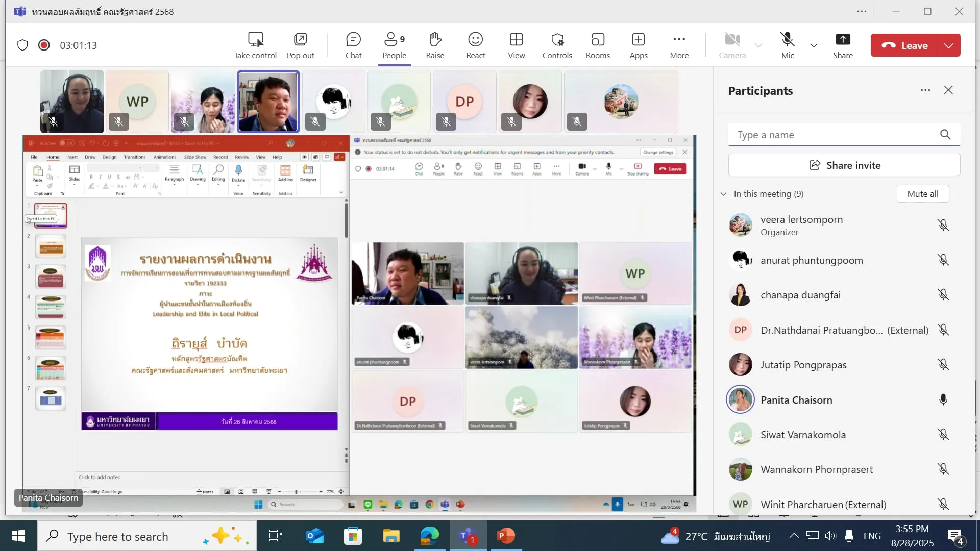
Task: Open the microphone options dropdown arrow
Action: click(814, 45)
